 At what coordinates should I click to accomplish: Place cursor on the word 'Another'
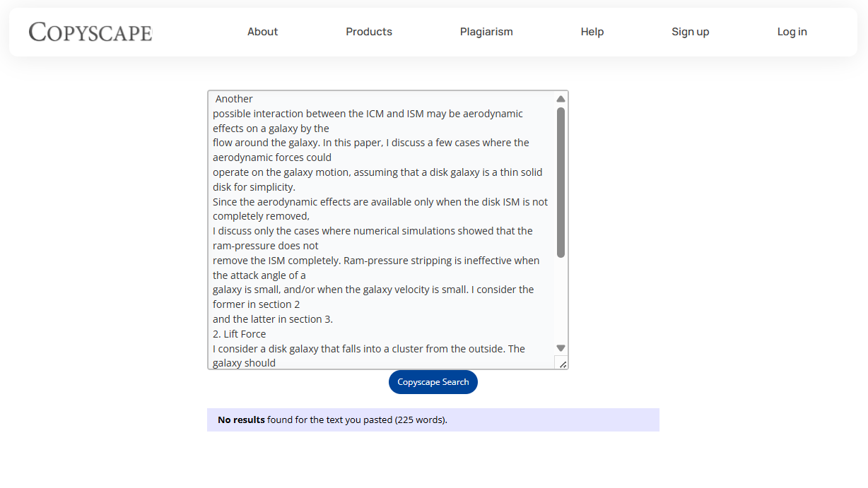tap(234, 99)
